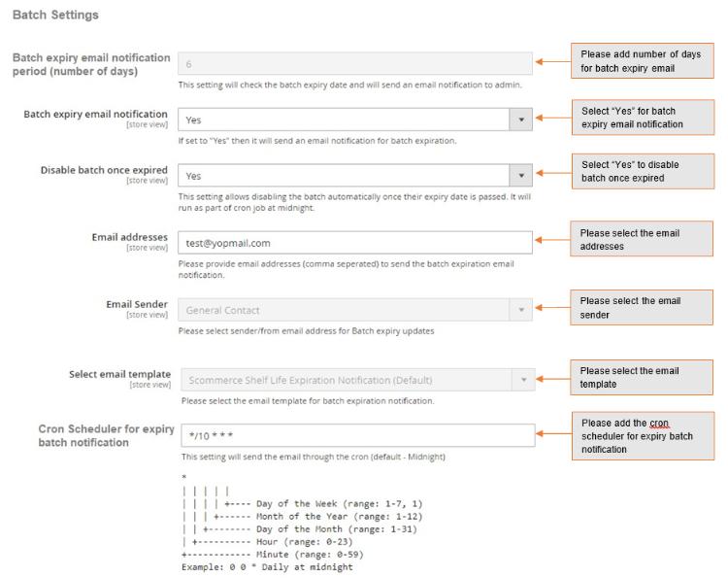Click the Cron Scheduler expression field
This screenshot has width=728, height=578.
point(358,435)
